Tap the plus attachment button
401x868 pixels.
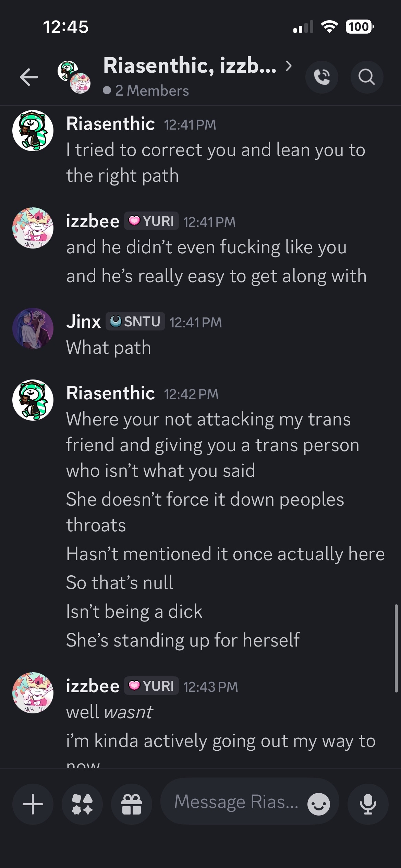(x=33, y=804)
